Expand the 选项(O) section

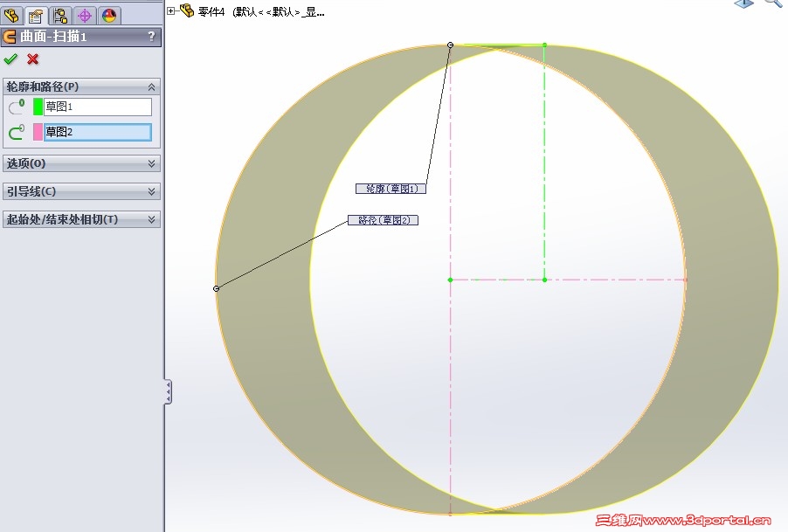point(151,163)
